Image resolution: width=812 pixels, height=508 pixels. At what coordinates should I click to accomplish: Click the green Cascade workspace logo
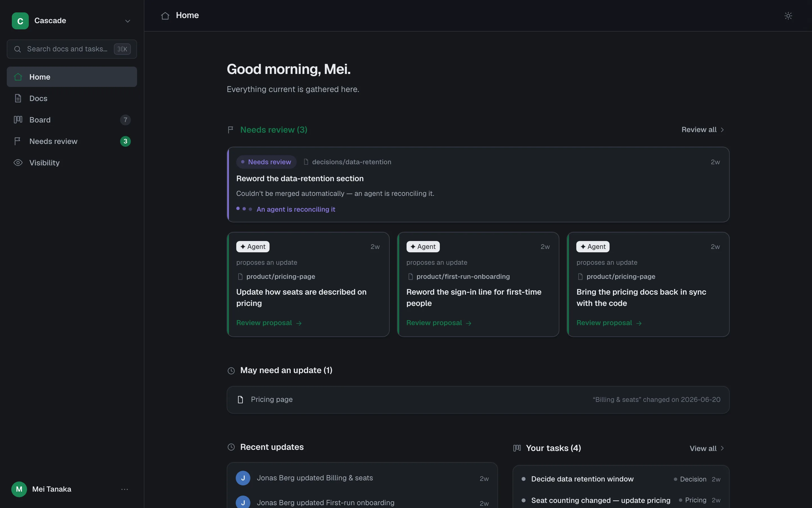tap(20, 21)
